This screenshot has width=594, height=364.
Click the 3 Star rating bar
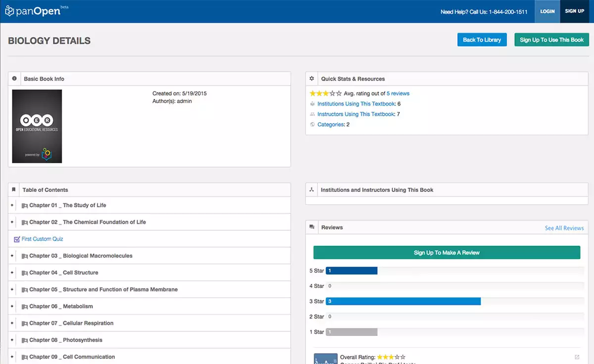pyautogui.click(x=403, y=301)
